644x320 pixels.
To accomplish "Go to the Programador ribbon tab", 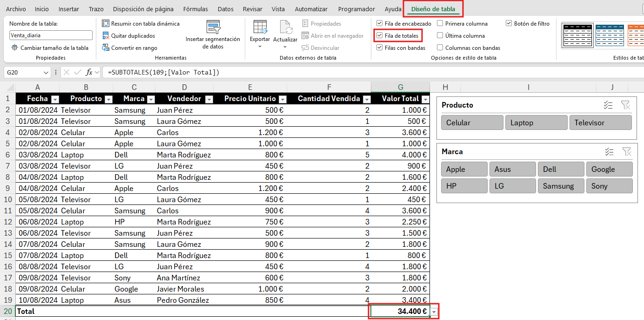I will (x=356, y=9).
